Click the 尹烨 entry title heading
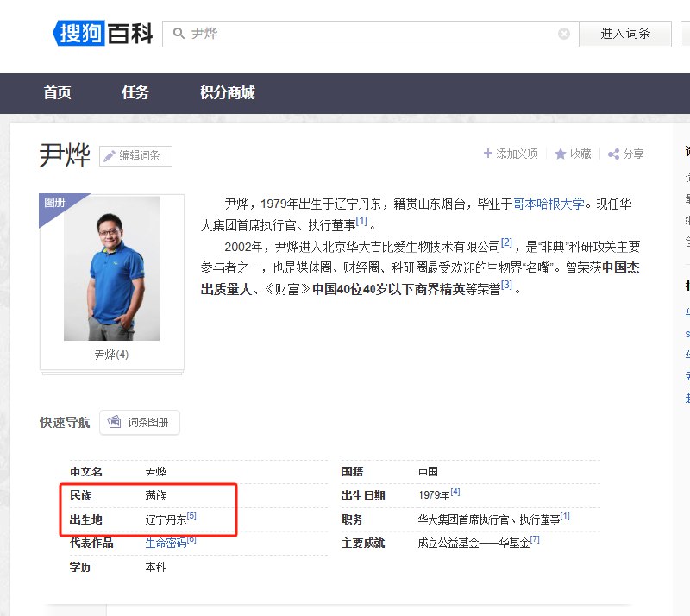This screenshot has height=616, width=690. (x=65, y=155)
